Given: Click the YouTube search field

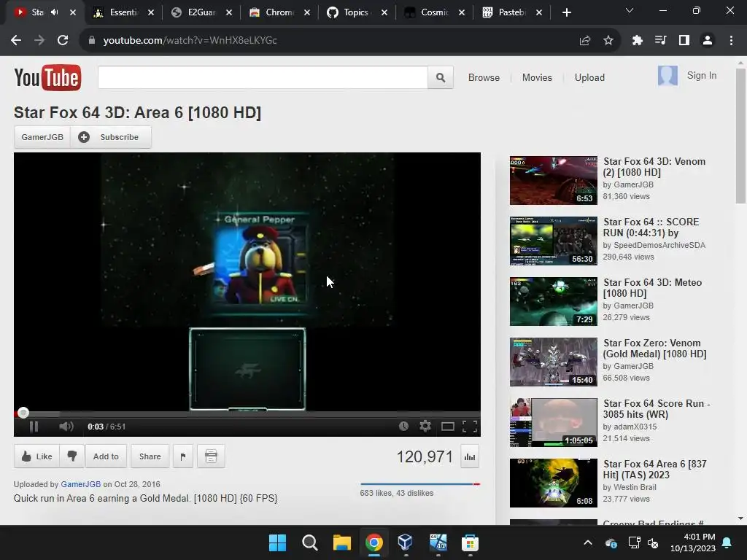Looking at the screenshot, I should click(x=263, y=77).
